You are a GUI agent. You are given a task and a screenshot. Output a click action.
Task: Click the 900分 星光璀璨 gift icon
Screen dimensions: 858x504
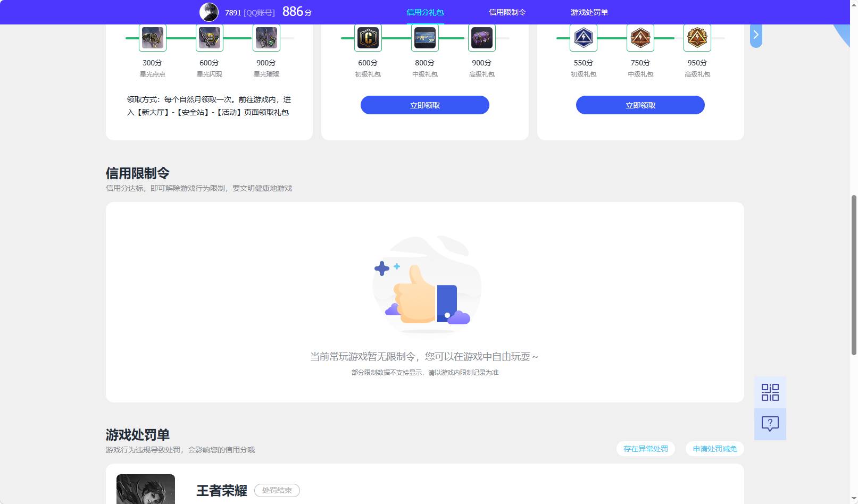coord(266,37)
